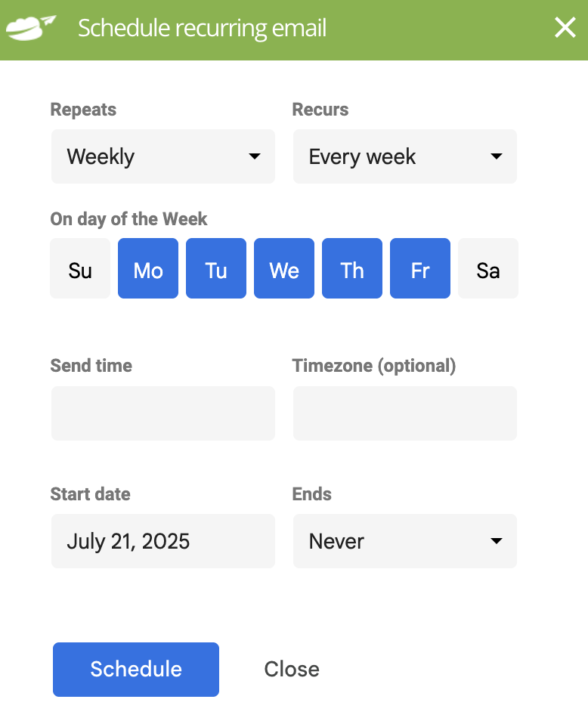Open the Start date field July 21, 2025
The height and width of the screenshot is (724, 588).
pyautogui.click(x=163, y=541)
